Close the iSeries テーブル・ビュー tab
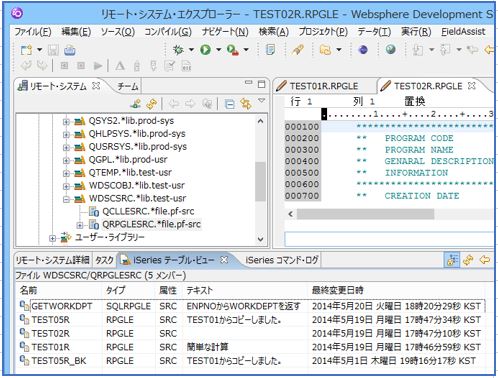The height and width of the screenshot is (378, 498). tap(224, 259)
